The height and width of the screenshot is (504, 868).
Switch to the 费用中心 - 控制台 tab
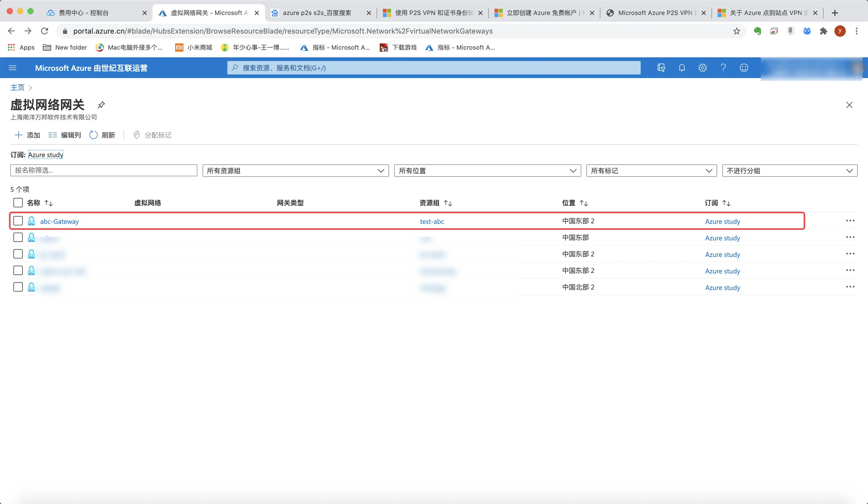84,13
